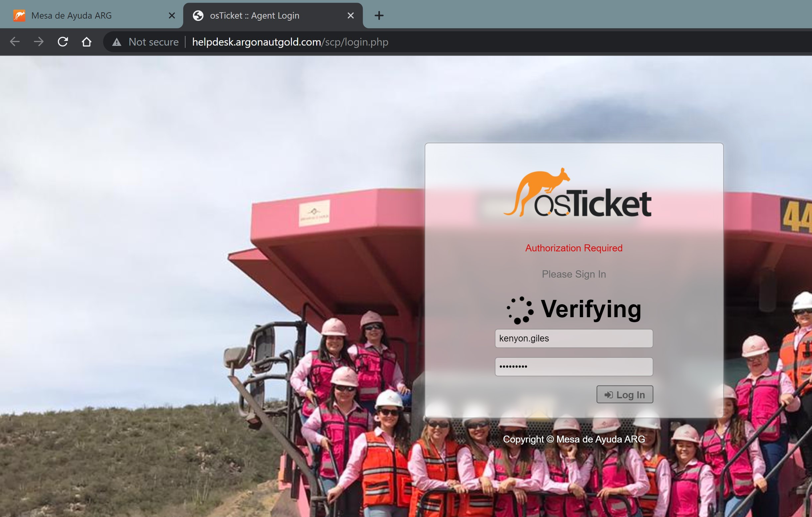Click the Mesa de Ayuda tab favicon

(19, 16)
